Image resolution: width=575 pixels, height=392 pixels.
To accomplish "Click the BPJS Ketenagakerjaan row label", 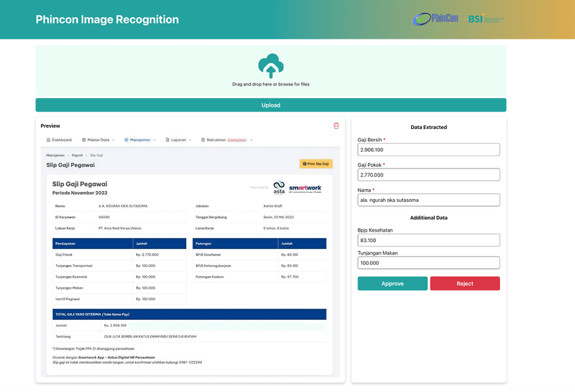I will coord(213,266).
